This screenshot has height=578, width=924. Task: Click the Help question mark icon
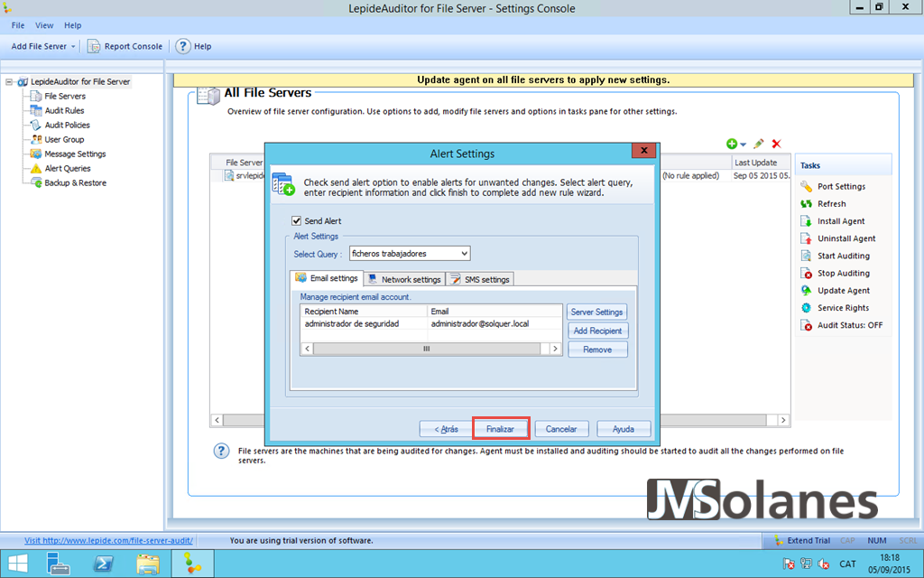pyautogui.click(x=182, y=46)
